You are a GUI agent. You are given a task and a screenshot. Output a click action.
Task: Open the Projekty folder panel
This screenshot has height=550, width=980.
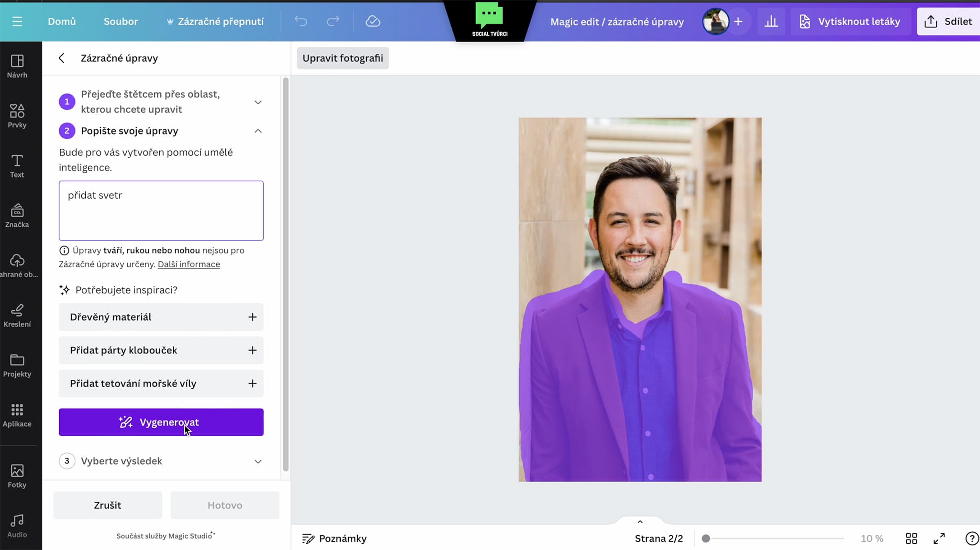[x=17, y=365]
